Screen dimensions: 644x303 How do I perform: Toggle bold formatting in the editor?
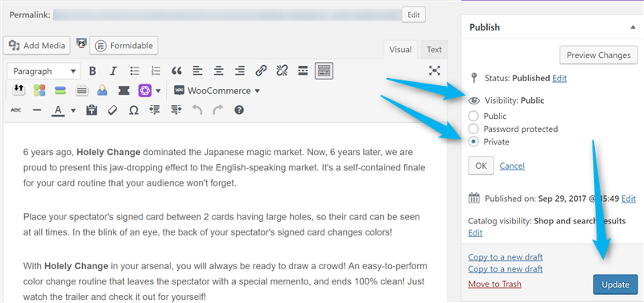[93, 71]
